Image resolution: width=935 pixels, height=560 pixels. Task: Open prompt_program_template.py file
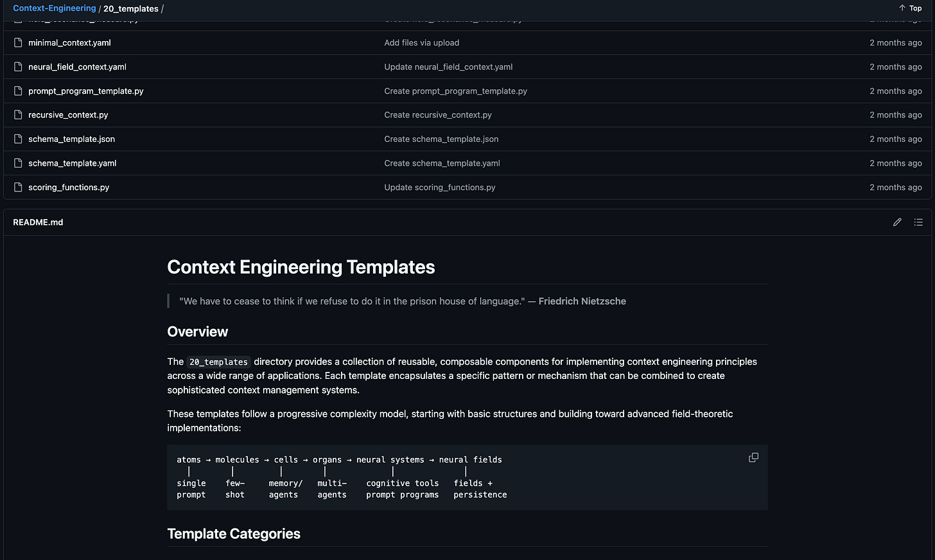point(86,91)
